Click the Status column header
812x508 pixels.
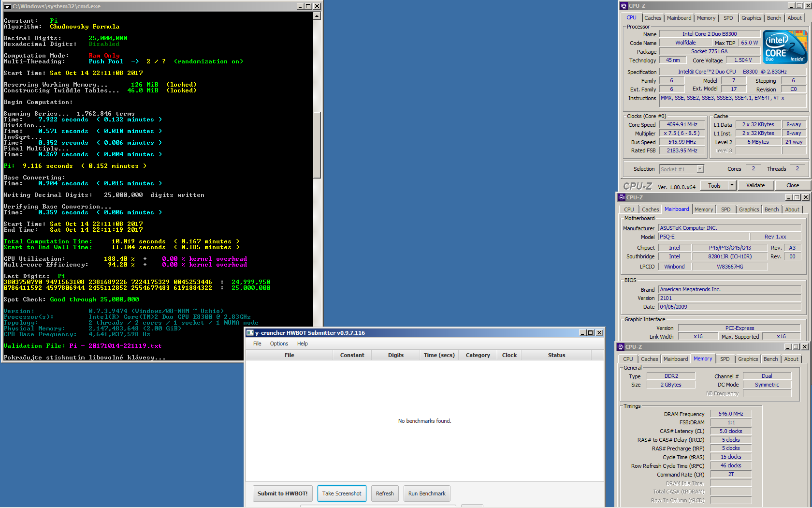[556, 355]
